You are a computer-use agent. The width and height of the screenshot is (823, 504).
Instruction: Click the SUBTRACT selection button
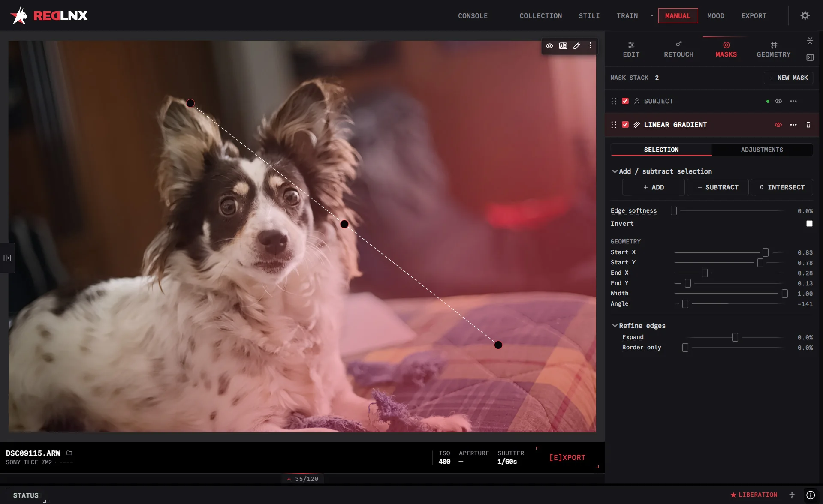[718, 187]
